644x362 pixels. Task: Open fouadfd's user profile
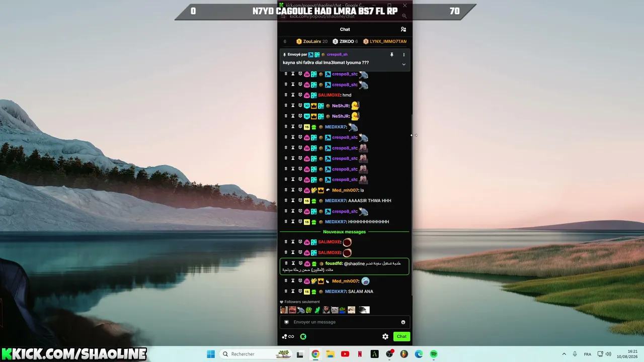pyautogui.click(x=334, y=263)
